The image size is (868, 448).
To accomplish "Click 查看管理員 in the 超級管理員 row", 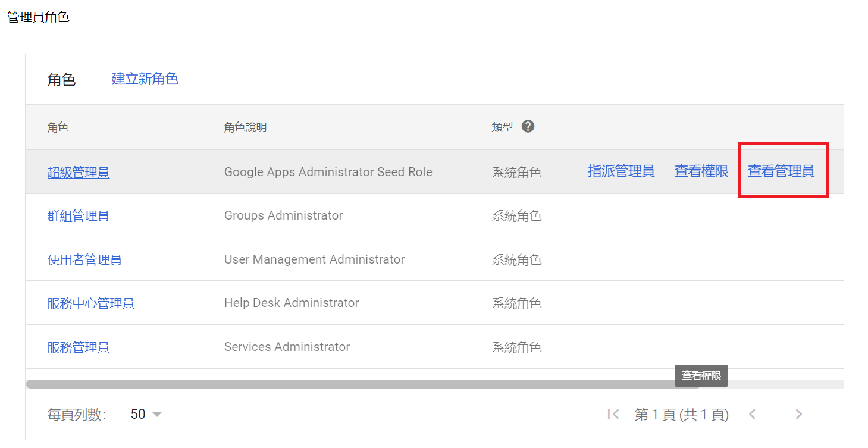I will (x=781, y=171).
